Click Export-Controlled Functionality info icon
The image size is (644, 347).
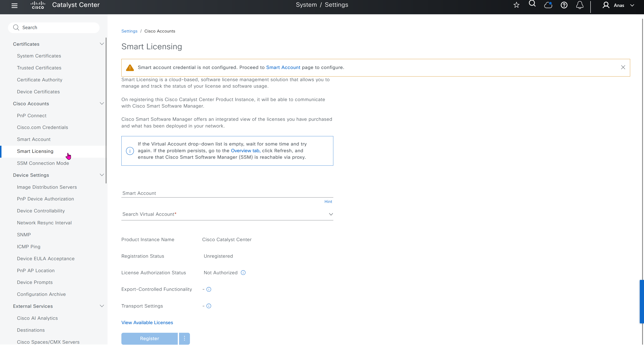click(x=209, y=289)
